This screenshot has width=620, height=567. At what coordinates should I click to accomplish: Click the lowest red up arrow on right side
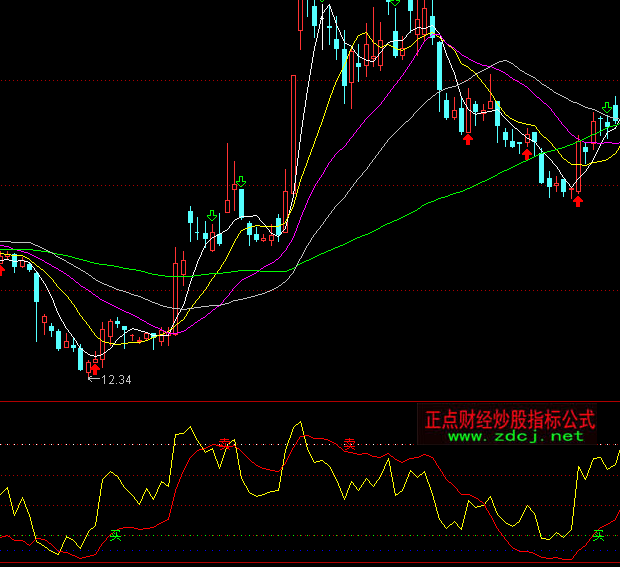[577, 201]
